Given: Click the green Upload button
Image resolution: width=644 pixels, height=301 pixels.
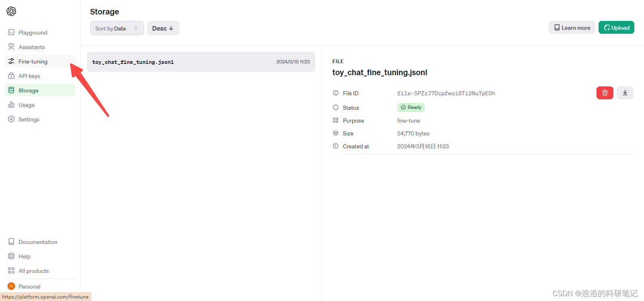Looking at the screenshot, I should [616, 27].
